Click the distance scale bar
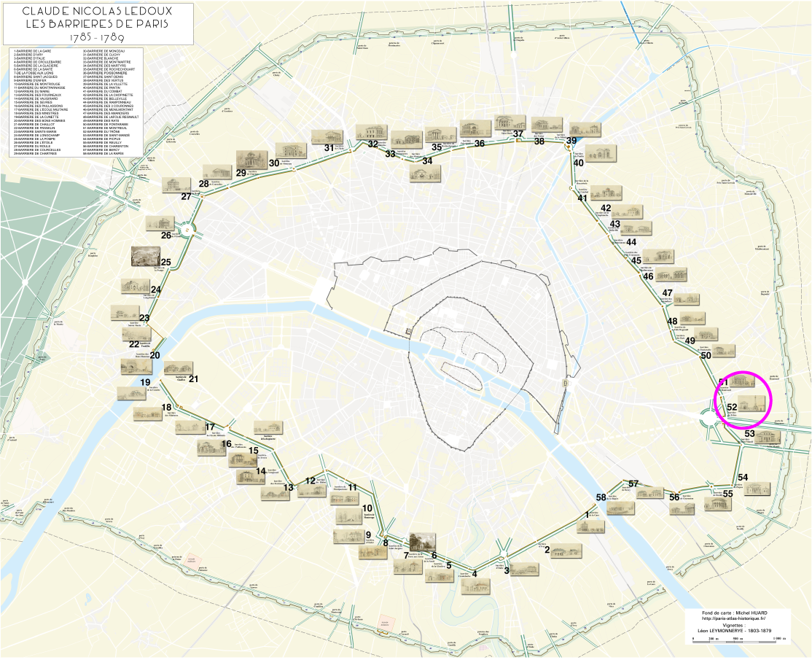This screenshot has width=812, height=660. [x=738, y=639]
